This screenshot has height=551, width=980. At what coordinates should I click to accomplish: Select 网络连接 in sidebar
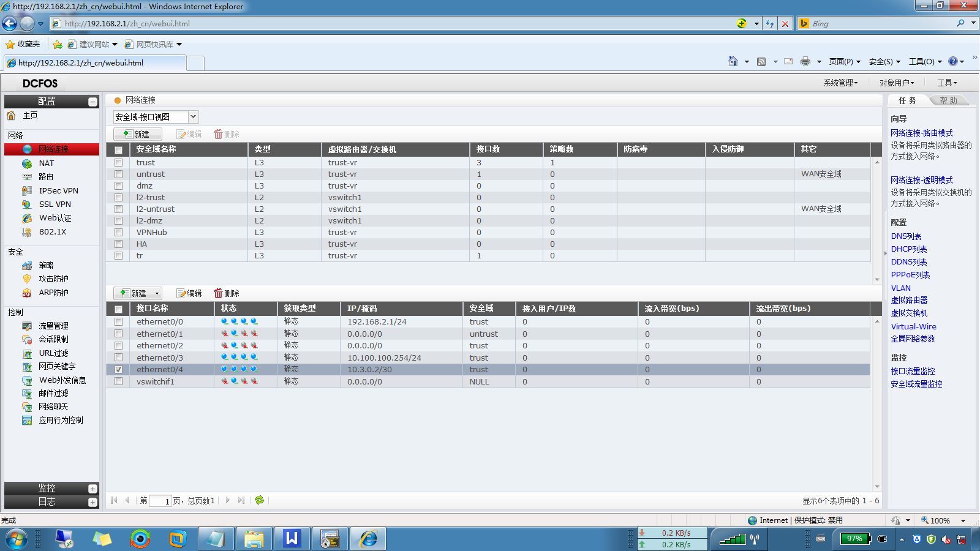[51, 149]
